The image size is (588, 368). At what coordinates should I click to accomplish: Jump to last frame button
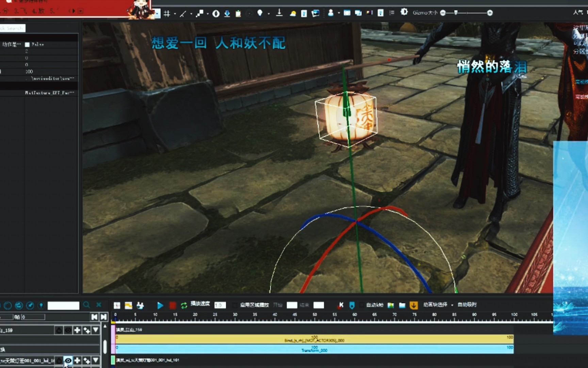click(103, 317)
